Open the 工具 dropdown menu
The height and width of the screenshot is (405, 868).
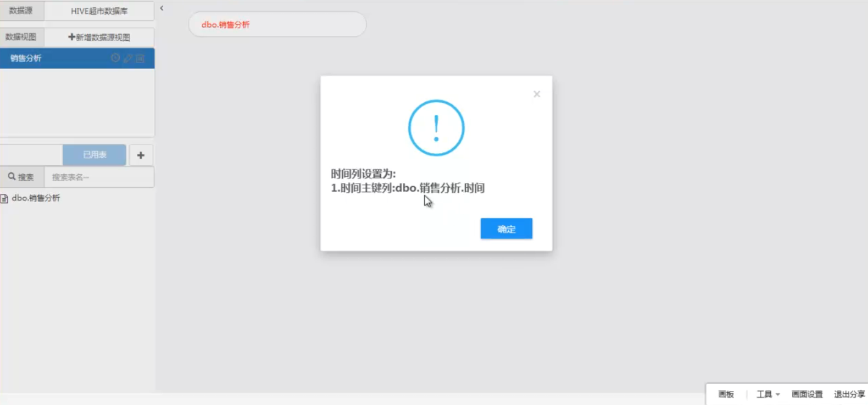point(768,395)
